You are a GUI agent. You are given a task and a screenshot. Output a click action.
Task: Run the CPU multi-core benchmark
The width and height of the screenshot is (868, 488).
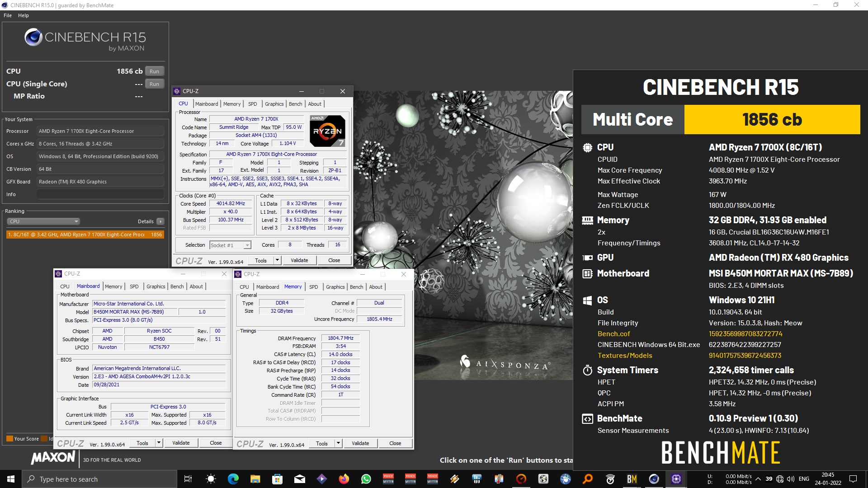[155, 71]
